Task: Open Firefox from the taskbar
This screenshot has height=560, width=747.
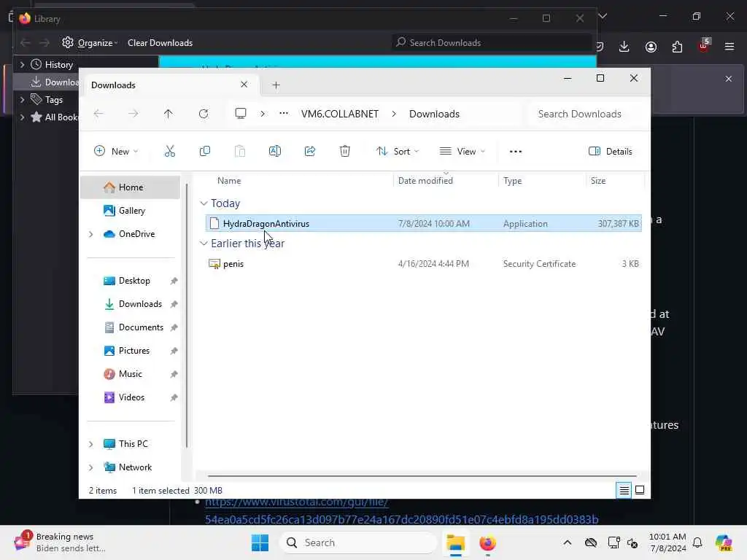Action: click(487, 542)
